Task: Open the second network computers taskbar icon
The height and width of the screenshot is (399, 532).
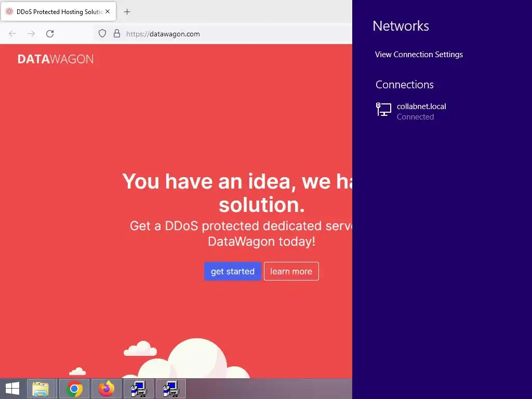Action: [170, 389]
